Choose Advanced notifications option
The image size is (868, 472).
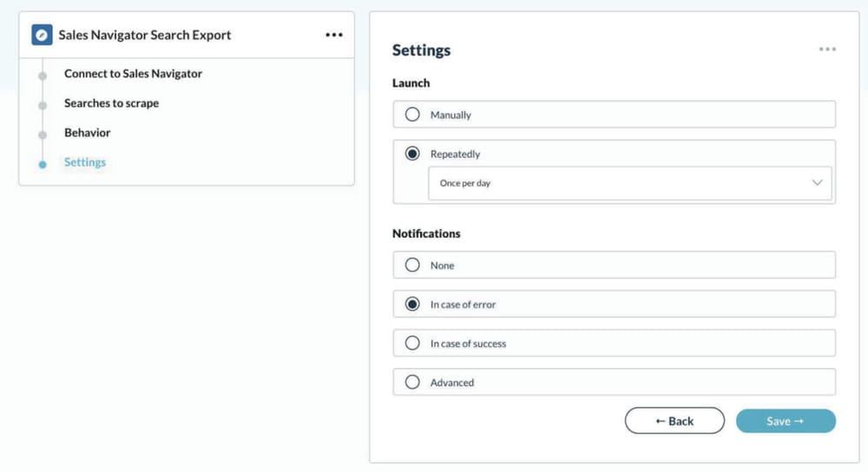(614, 383)
